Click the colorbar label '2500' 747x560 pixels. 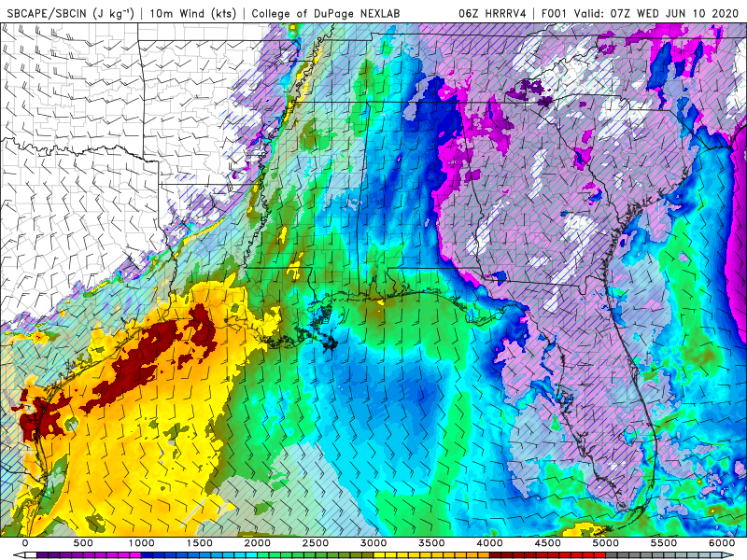pyautogui.click(x=316, y=543)
